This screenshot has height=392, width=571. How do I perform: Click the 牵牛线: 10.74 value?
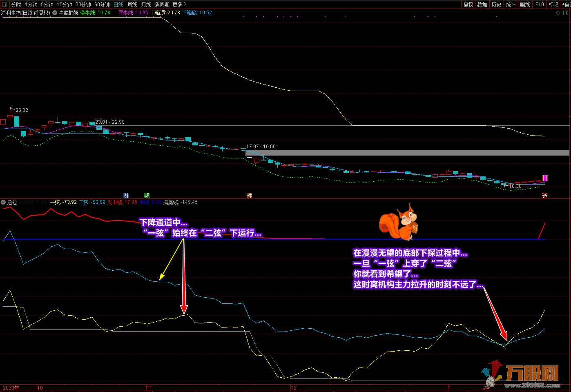[95, 13]
